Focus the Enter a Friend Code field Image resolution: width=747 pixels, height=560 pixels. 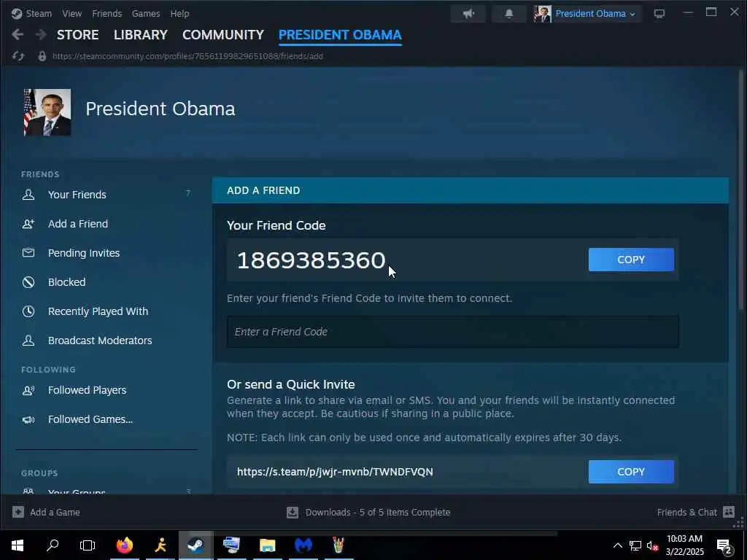tap(452, 332)
